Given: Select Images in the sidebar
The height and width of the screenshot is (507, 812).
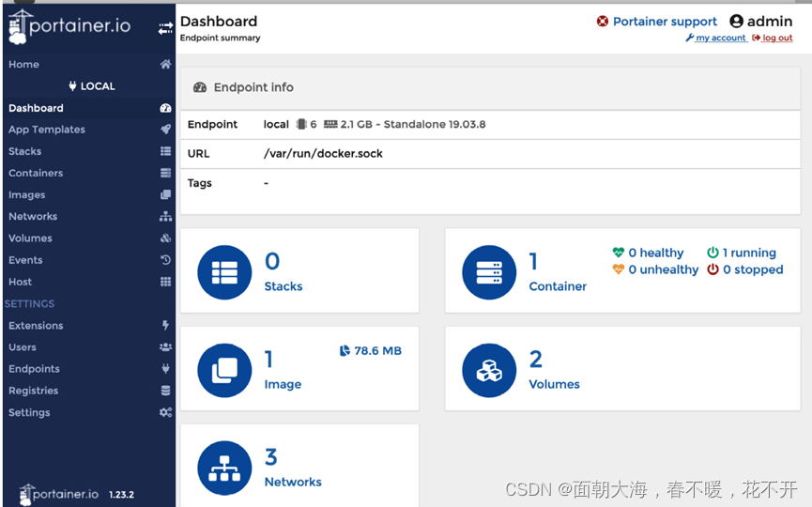Looking at the screenshot, I should [x=27, y=195].
